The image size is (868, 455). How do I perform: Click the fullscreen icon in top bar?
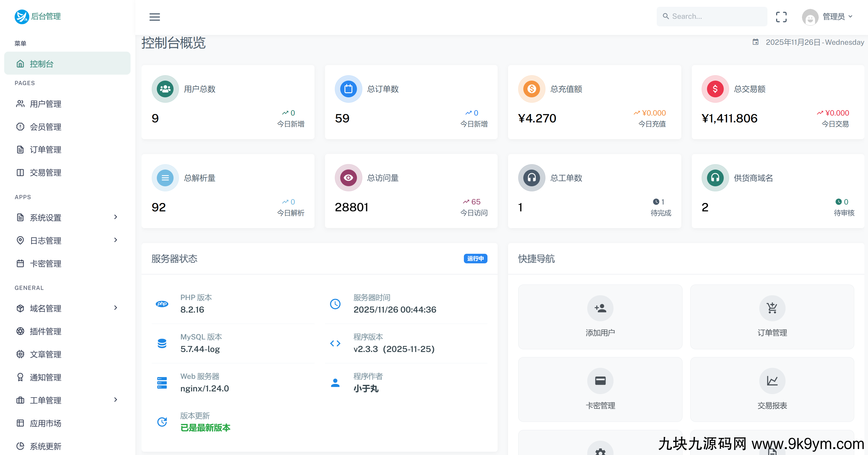pos(781,17)
